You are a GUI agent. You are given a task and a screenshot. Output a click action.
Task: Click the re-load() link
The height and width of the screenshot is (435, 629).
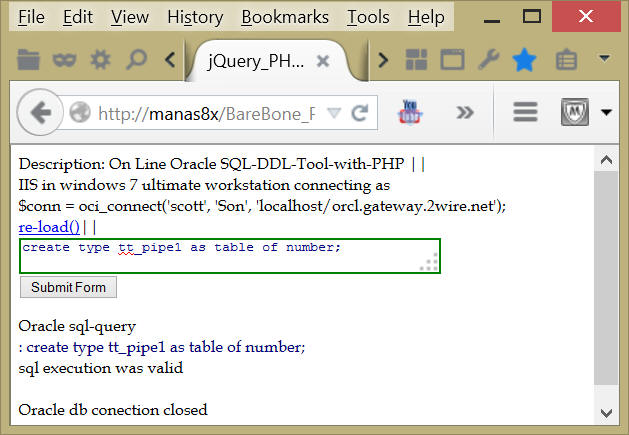coord(49,227)
